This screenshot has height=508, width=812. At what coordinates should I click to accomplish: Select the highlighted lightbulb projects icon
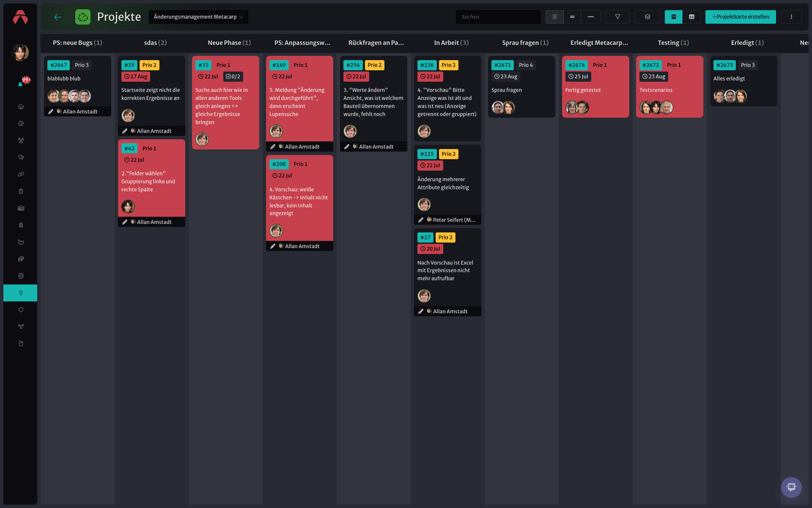tap(20, 293)
